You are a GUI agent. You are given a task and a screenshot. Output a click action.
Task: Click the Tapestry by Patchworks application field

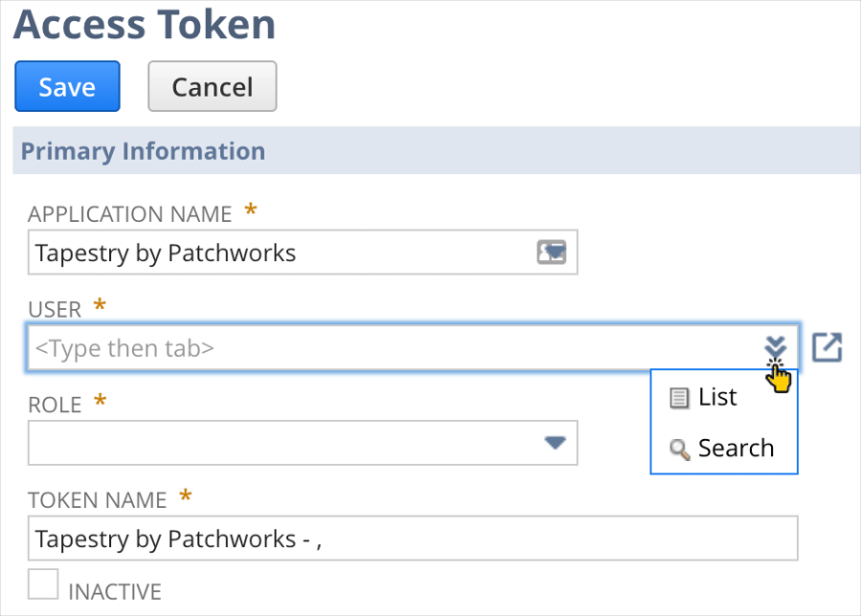pyautogui.click(x=277, y=253)
